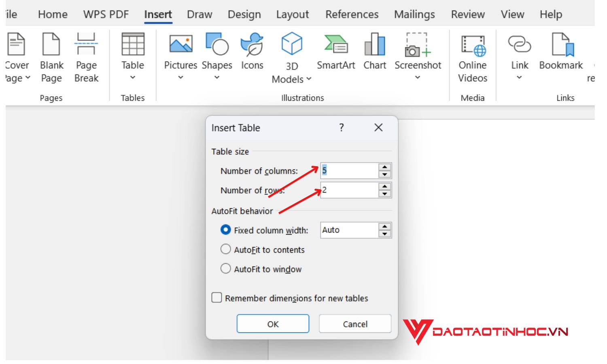Screen dimensions: 607x364
Task: Increase the number of rows
Action: tap(385, 186)
